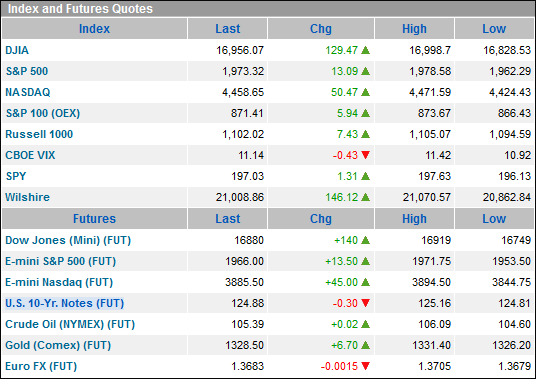
Task: Select U.S. 10-Yr. Notes futures link
Action: click(x=64, y=303)
